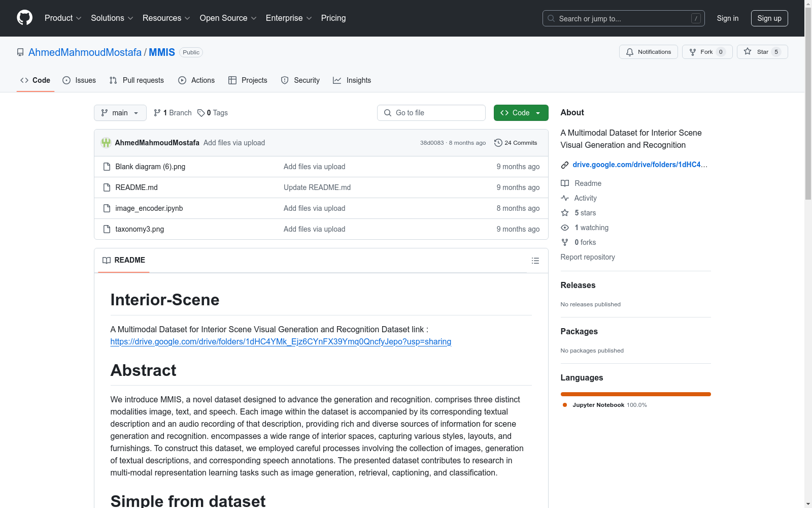Image resolution: width=812 pixels, height=508 pixels.
Task: Fork the MMIS repository
Action: pos(707,52)
